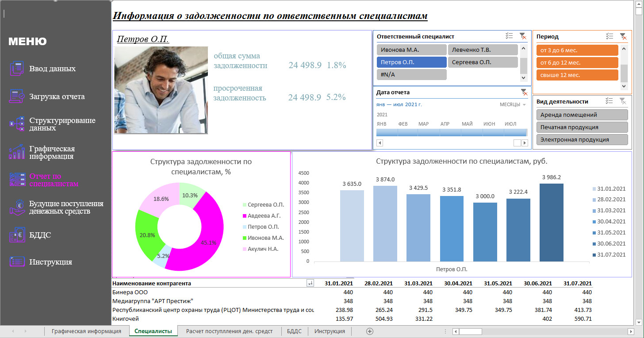The width and height of the screenshot is (644, 338).
Task: Clear filter on Ответственный специалист slicer
Action: point(523,37)
